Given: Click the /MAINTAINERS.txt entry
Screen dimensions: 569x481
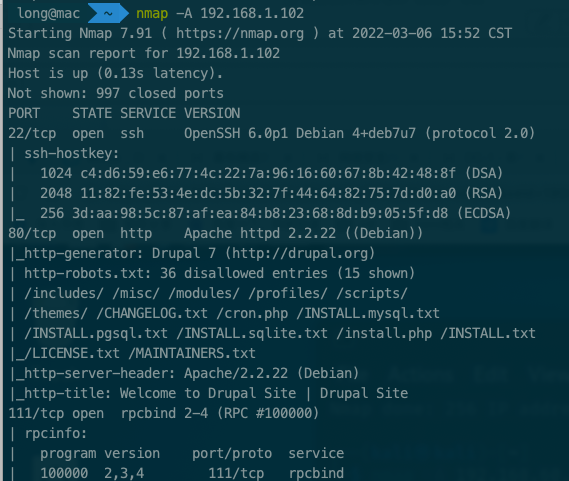Looking at the screenshot, I should [x=192, y=353].
